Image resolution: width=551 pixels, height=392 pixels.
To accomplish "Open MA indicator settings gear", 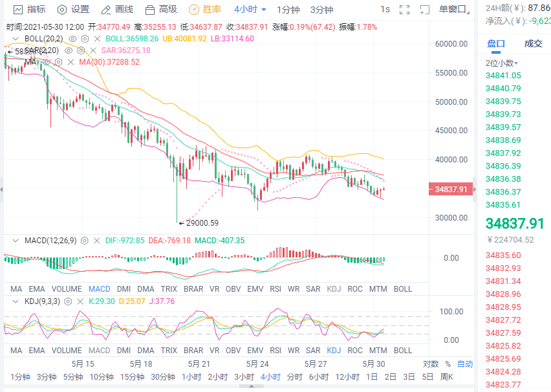I will (58, 61).
